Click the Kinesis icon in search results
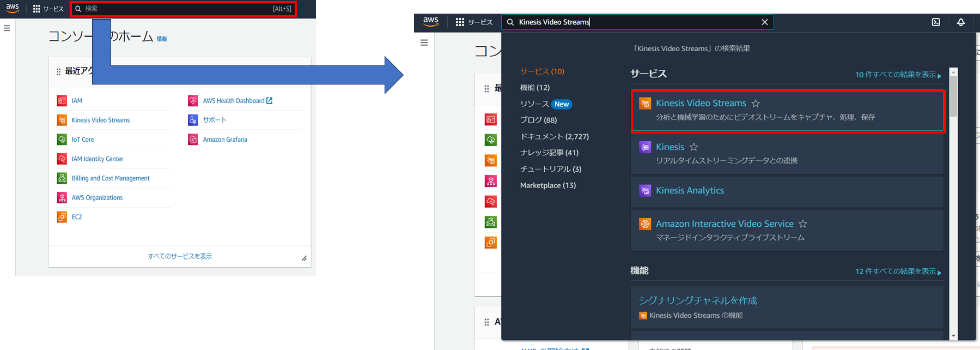980x350 pixels. [645, 147]
